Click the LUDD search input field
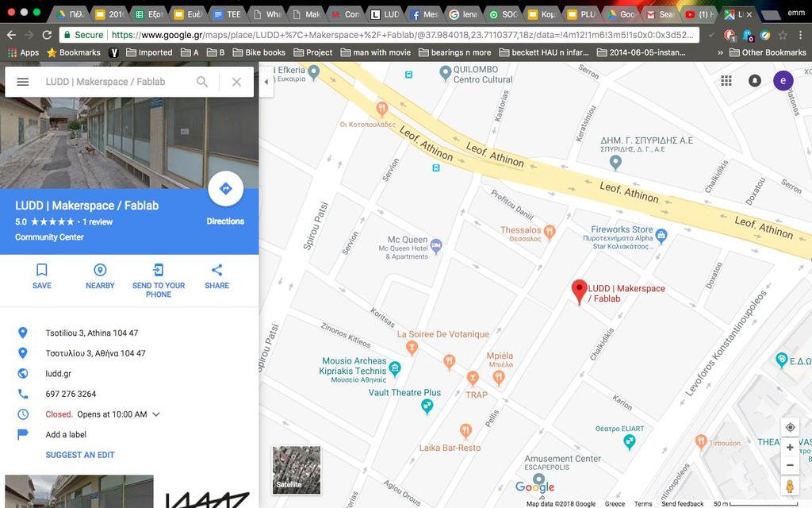Screen dimensions: 812x508 116,82
